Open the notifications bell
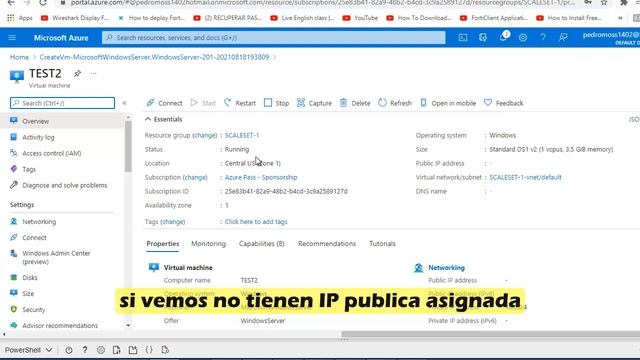Image resolution: width=640 pixels, height=360 pixels. [x=503, y=37]
